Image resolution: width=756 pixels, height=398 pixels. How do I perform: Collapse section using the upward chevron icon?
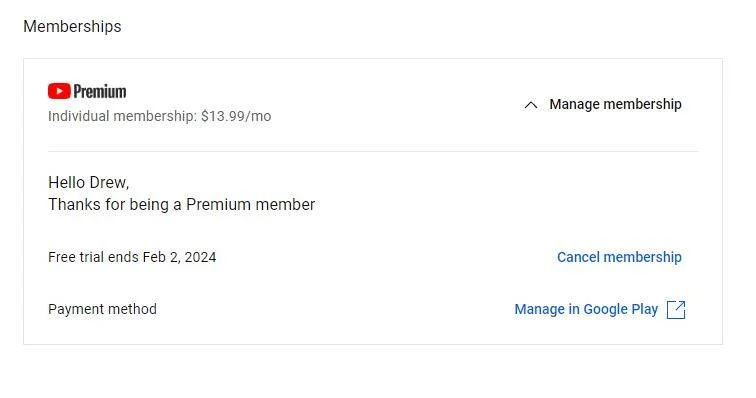(531, 105)
